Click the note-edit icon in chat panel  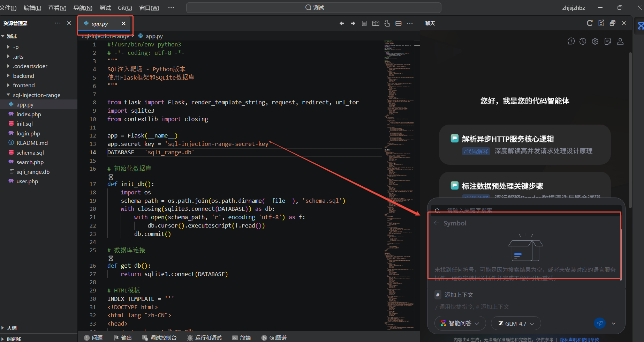click(x=608, y=41)
